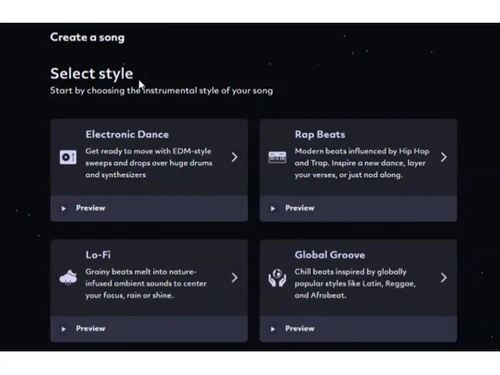Click the 'Grainy beats melt into nature-' description
The width and height of the screenshot is (500, 375).
coord(146,284)
